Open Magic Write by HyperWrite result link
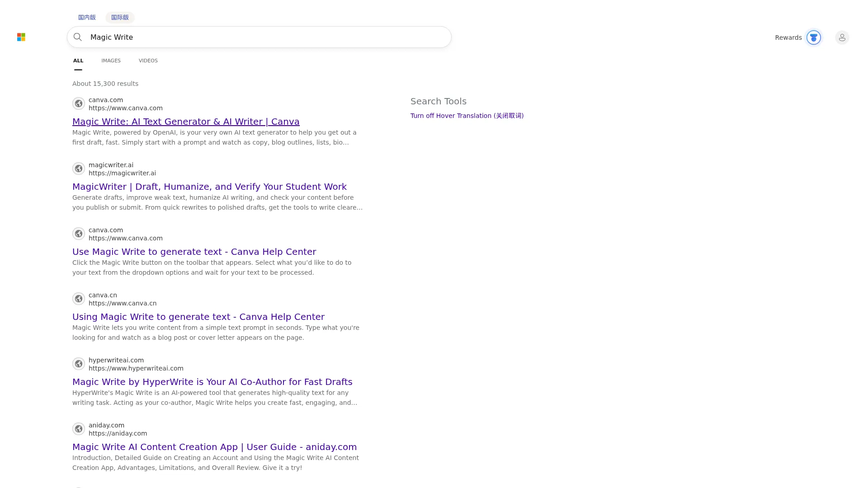The image size is (868, 488). (212, 382)
